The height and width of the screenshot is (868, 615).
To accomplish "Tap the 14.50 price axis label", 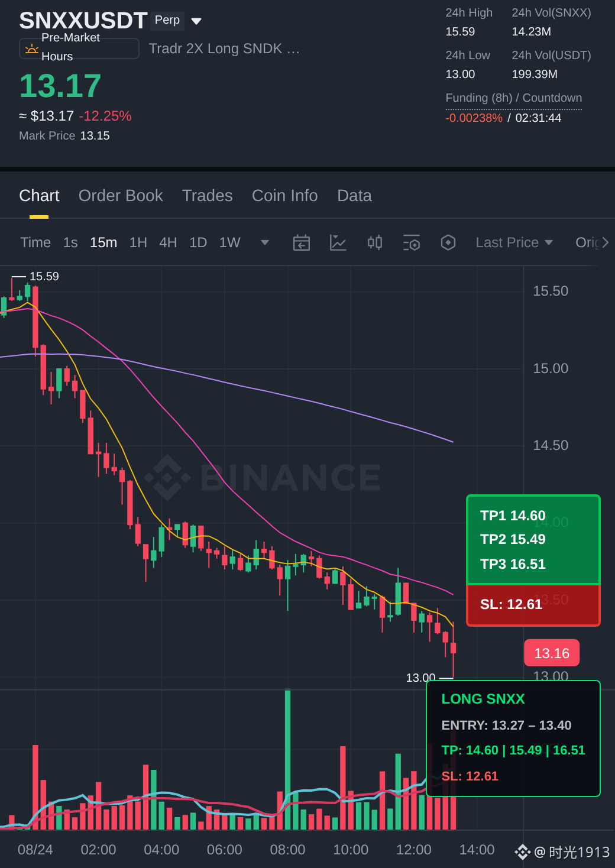I will 551,445.
